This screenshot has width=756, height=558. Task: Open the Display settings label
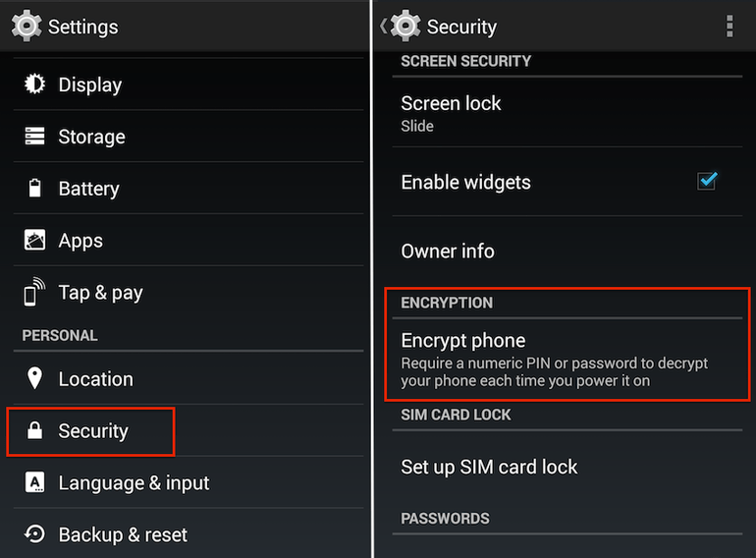click(89, 84)
